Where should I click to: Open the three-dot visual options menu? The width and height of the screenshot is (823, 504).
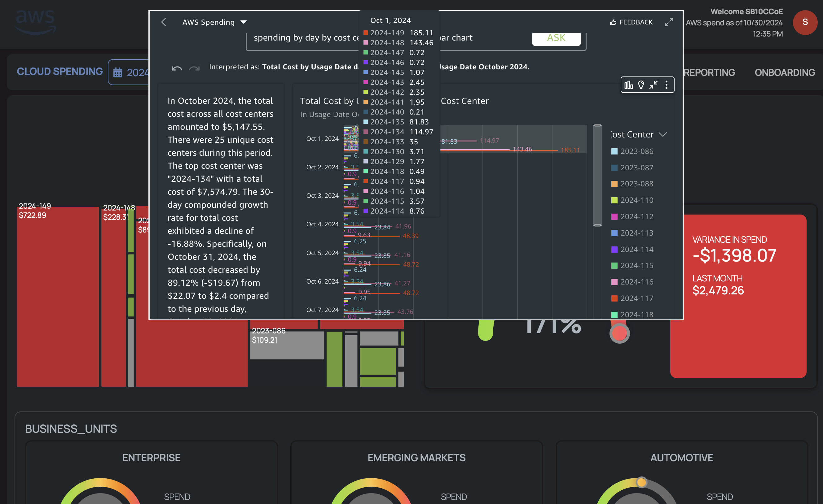pos(666,85)
